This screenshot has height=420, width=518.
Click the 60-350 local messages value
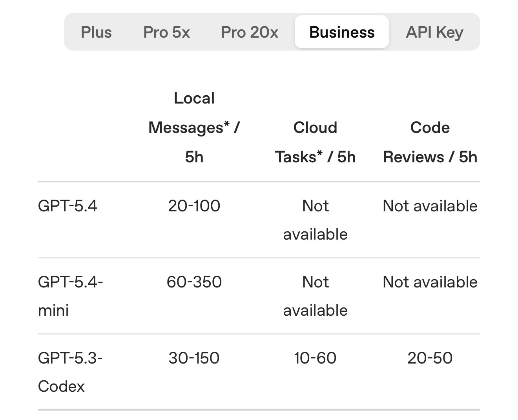(194, 282)
